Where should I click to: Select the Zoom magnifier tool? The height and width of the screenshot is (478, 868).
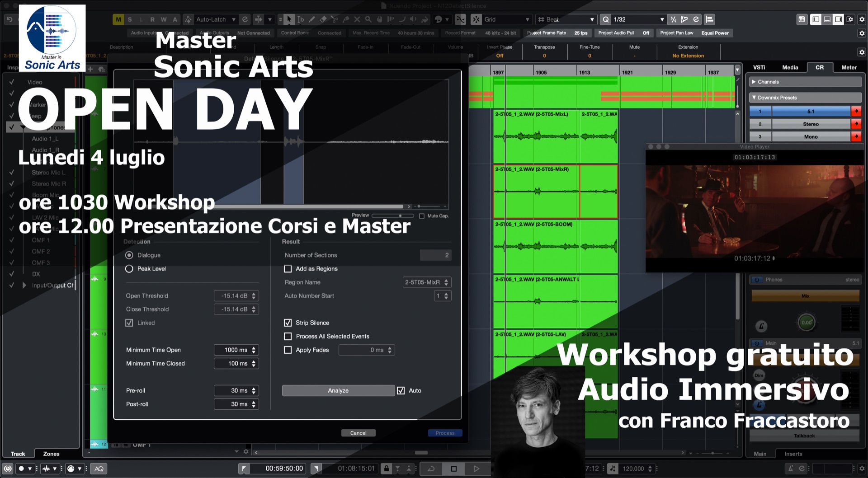coord(368,19)
